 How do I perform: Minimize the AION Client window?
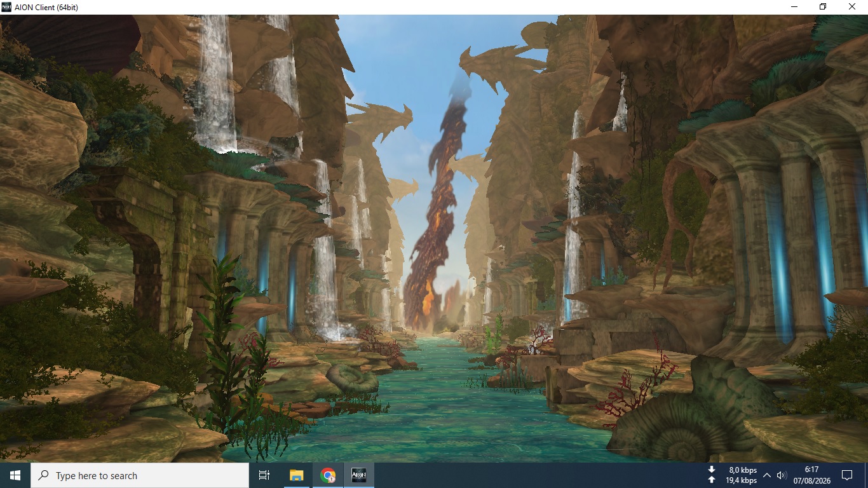794,7
